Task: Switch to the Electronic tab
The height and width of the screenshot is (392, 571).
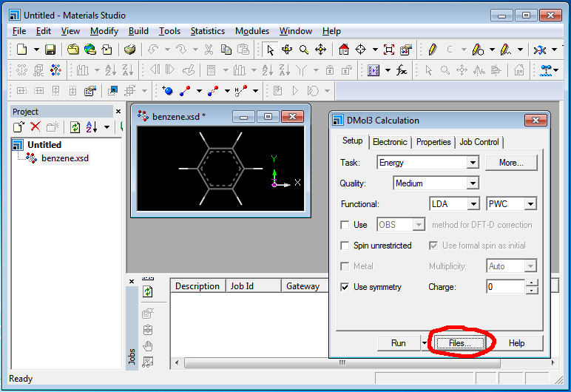Action: coord(390,142)
